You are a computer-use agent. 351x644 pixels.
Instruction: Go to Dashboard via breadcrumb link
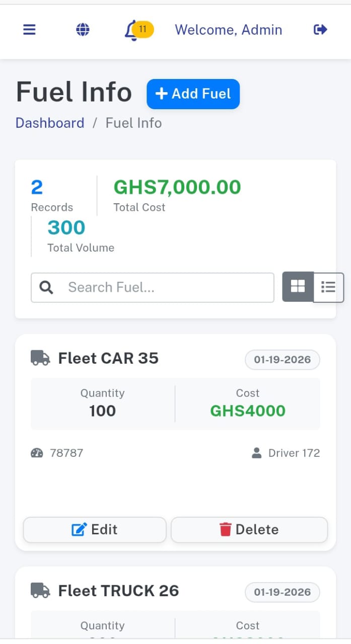tap(50, 123)
